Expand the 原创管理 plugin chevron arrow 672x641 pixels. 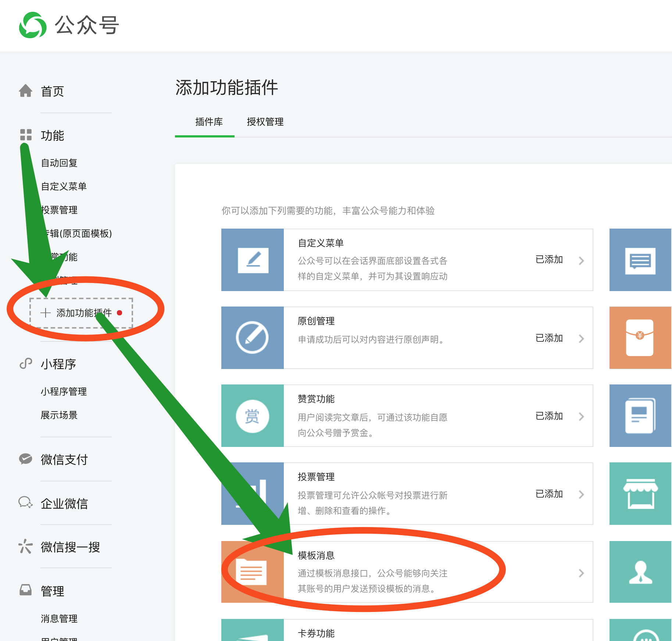click(581, 339)
